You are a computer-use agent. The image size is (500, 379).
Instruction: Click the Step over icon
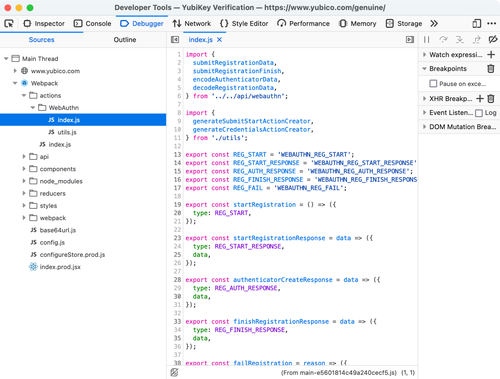click(443, 40)
